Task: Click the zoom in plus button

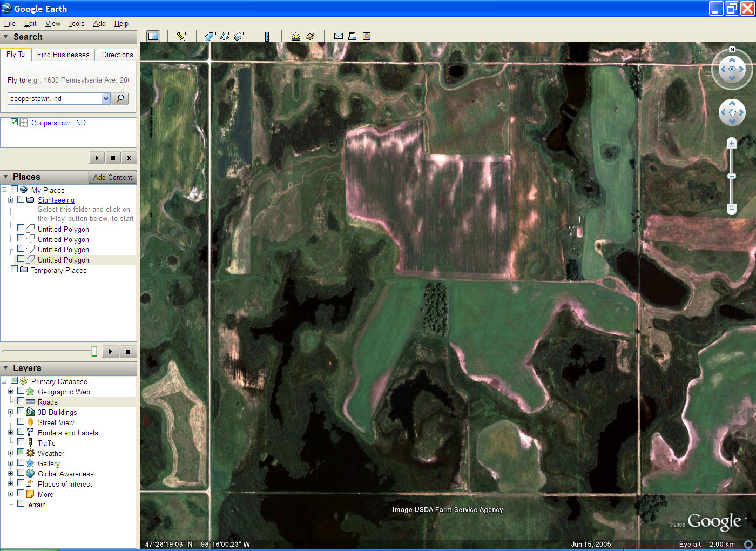Action: point(732,143)
